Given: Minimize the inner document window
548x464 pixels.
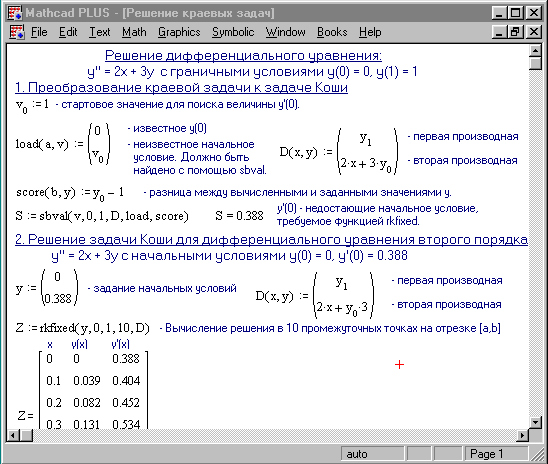Looking at the screenshot, I should coord(499,32).
